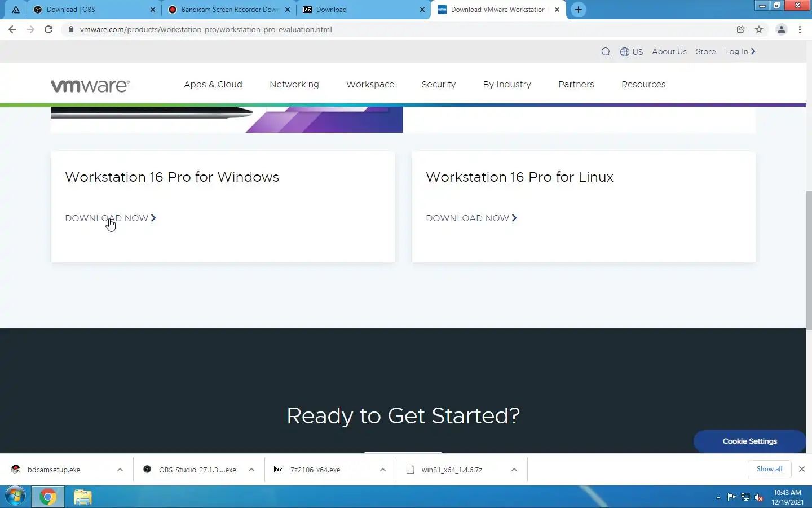Close the Download VMware Workstation tab
812x508 pixels.
(x=557, y=10)
